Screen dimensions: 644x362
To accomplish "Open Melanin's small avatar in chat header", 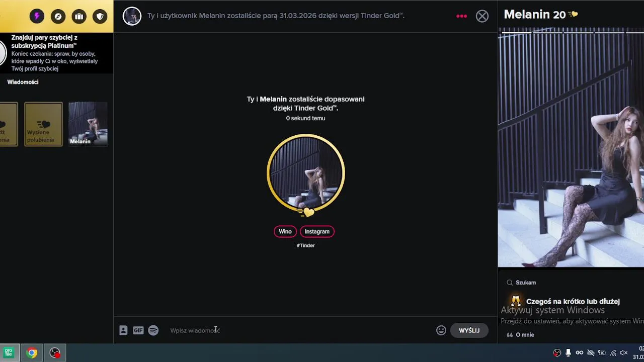I will (132, 16).
